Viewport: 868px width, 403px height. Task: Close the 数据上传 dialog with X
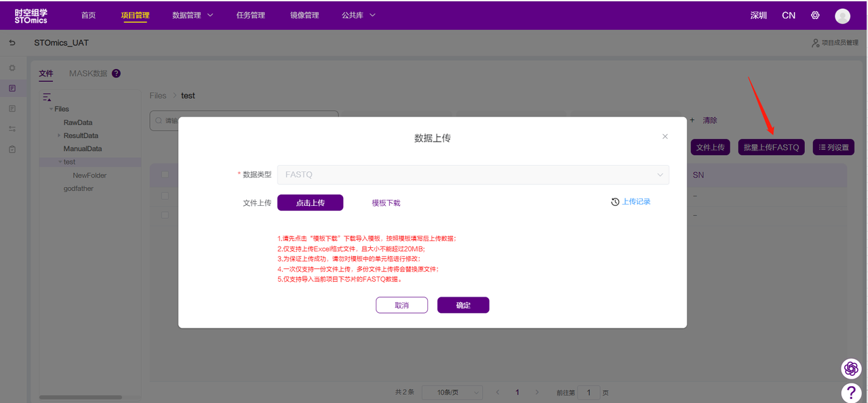point(665,137)
